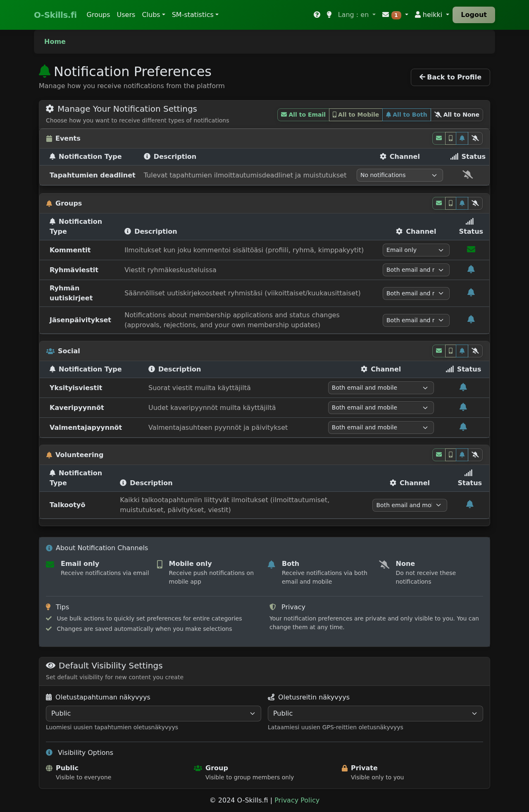The image size is (529, 812).
Task: Open the Groups navigation item
Action: 98,14
